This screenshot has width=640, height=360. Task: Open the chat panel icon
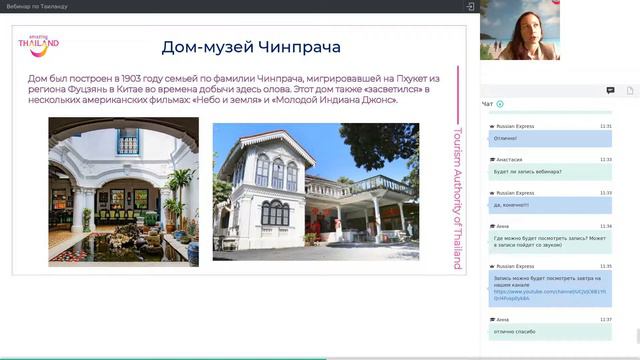(610, 90)
